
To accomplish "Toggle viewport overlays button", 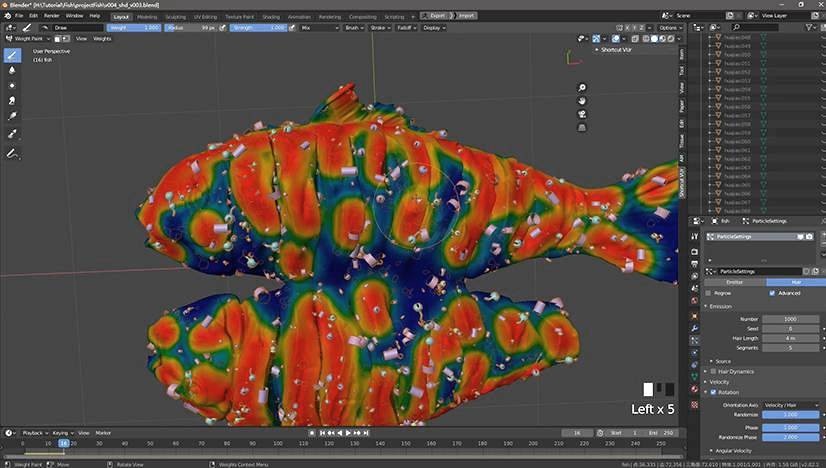I will click(x=615, y=38).
